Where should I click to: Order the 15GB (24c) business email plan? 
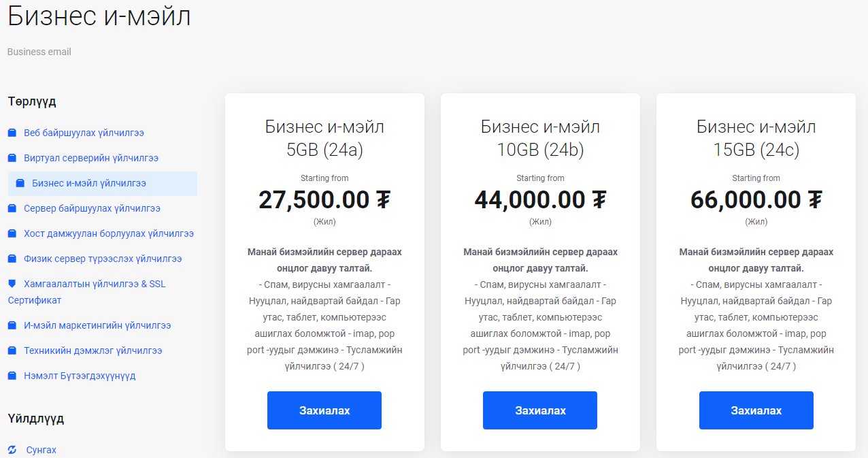pyautogui.click(x=756, y=410)
